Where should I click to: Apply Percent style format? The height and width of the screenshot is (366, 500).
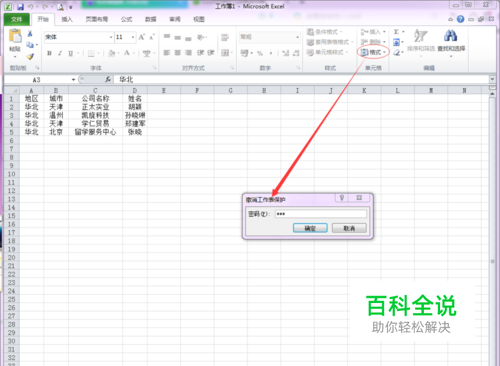point(260,53)
